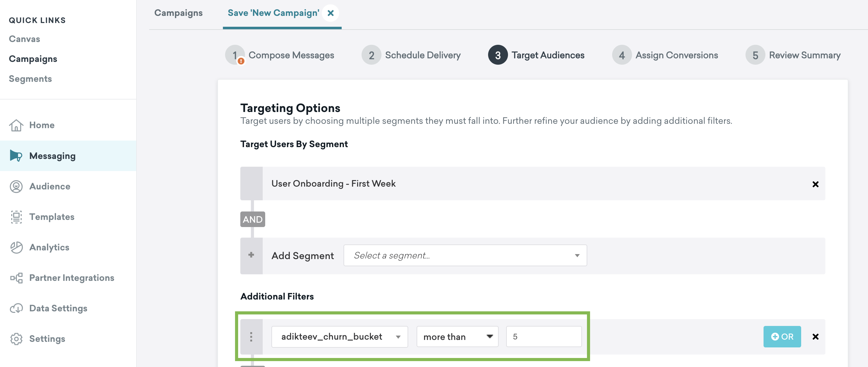
Task: Select a segment from the dropdown
Action: (465, 255)
